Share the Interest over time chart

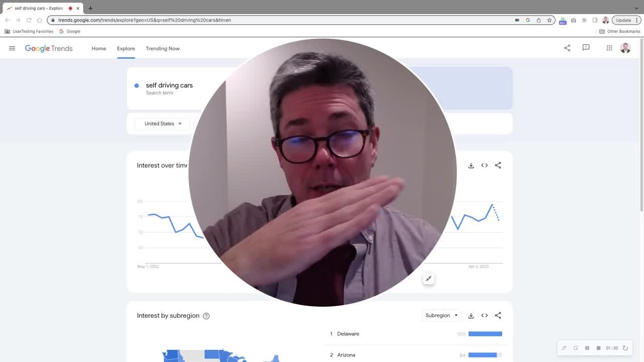tap(498, 165)
